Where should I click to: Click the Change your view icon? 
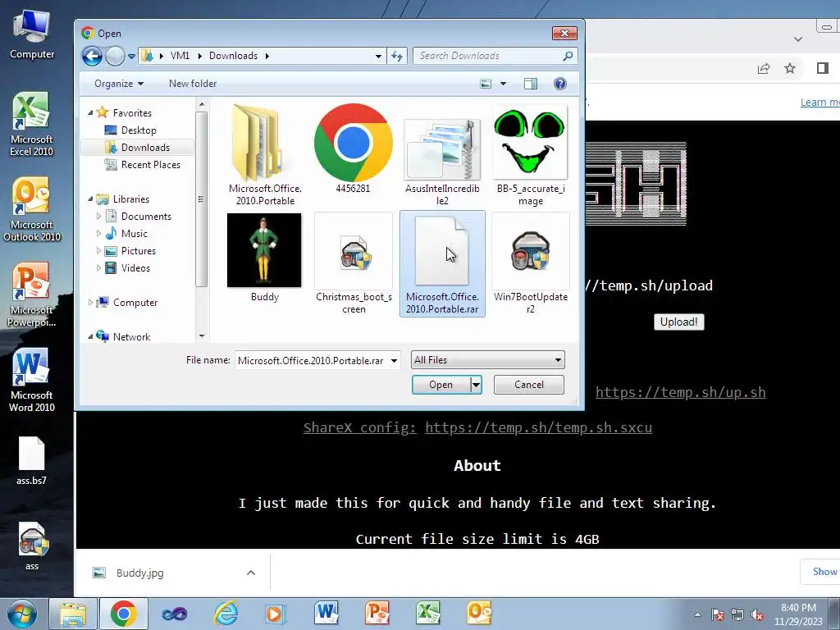pyautogui.click(x=486, y=84)
